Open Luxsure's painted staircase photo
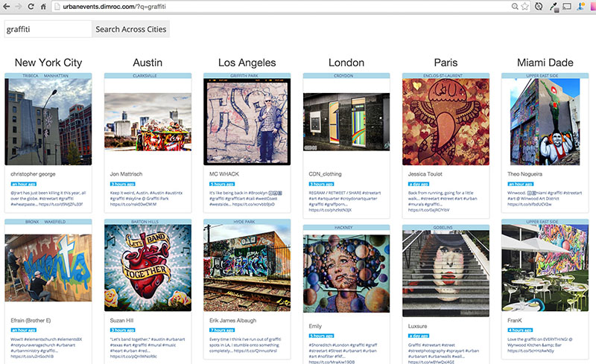 tap(446, 268)
